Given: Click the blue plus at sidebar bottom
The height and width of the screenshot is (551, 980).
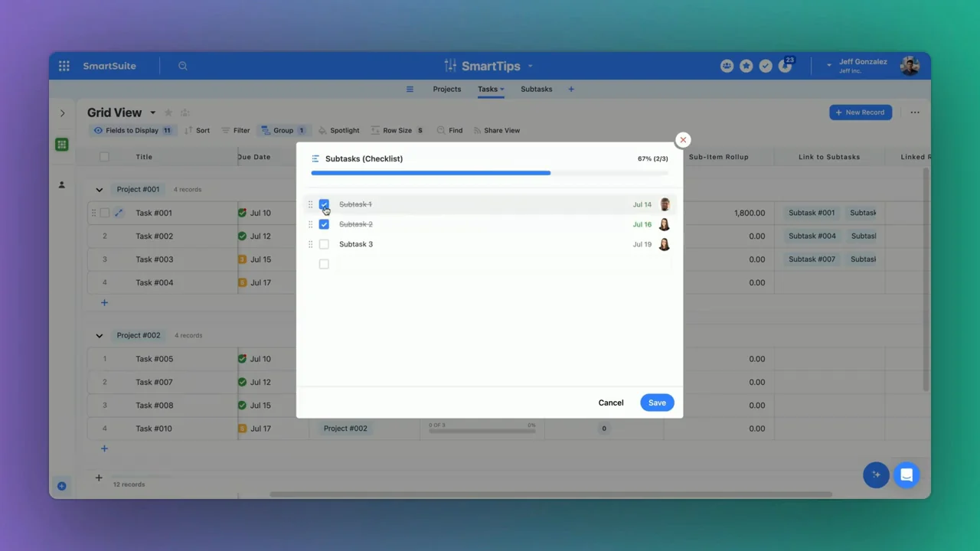Looking at the screenshot, I should 62,486.
